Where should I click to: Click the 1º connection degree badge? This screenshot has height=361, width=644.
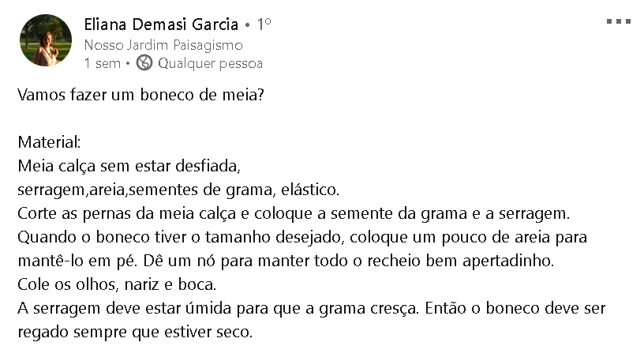pos(264,24)
